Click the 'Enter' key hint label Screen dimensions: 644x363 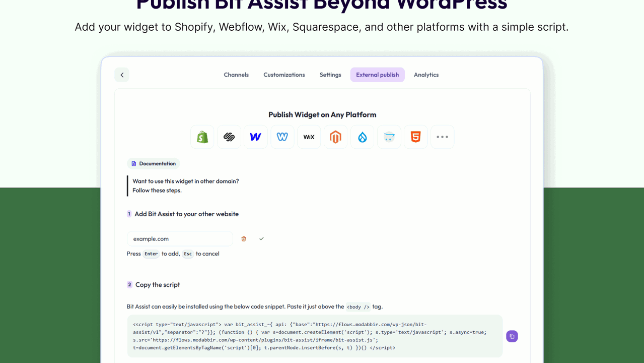tap(151, 254)
